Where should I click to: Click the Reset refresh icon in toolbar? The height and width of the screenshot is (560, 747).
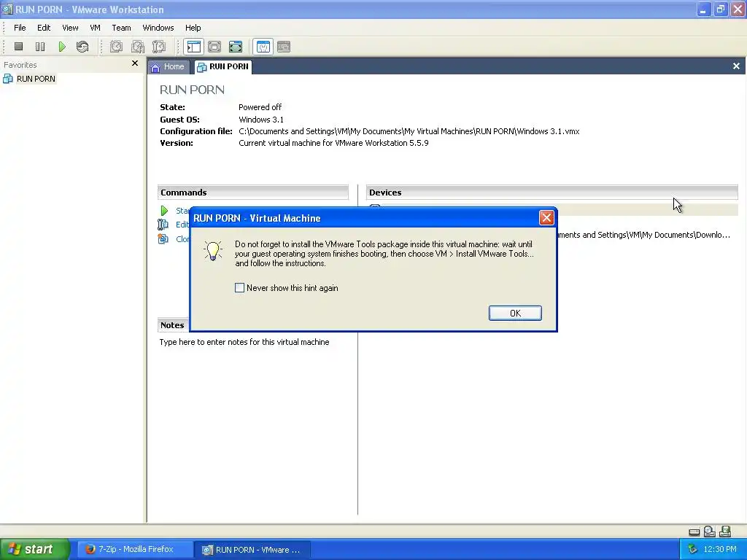click(82, 46)
